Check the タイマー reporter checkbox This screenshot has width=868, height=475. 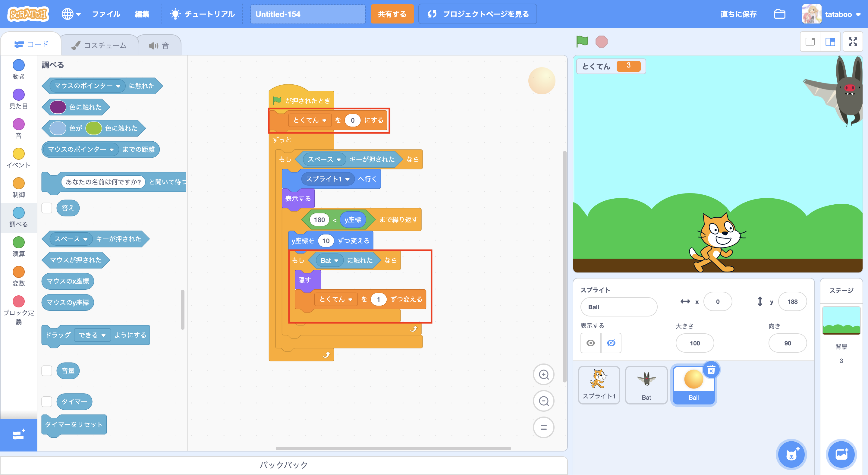47,401
